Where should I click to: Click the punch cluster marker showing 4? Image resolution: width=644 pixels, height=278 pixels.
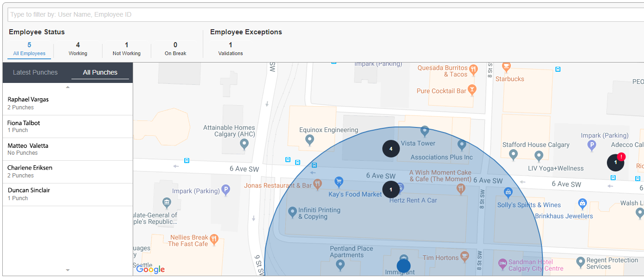click(x=391, y=149)
